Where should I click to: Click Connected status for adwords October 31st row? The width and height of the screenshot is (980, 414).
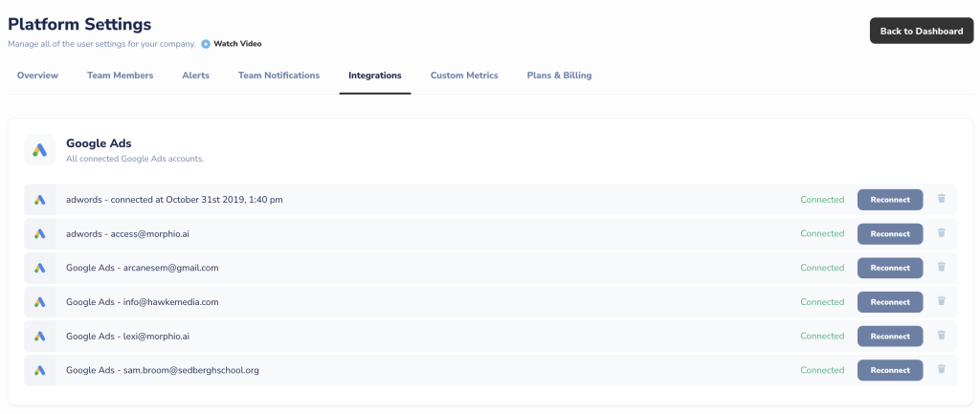pos(822,200)
